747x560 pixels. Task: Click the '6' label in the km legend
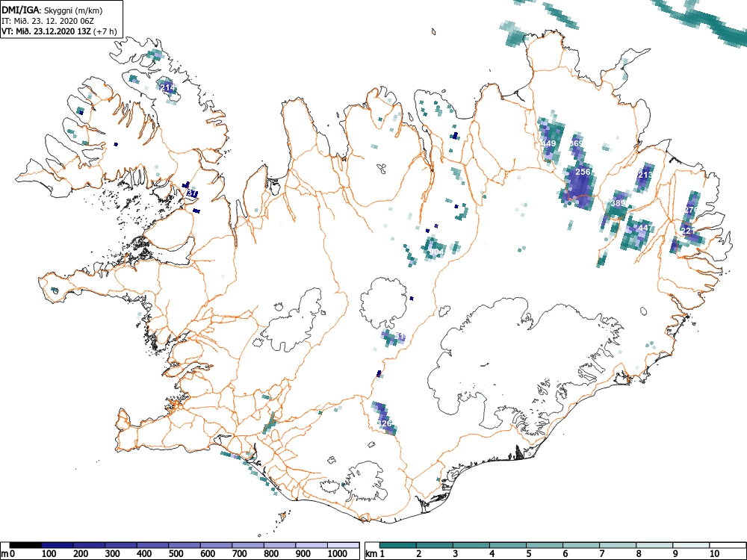coord(565,554)
